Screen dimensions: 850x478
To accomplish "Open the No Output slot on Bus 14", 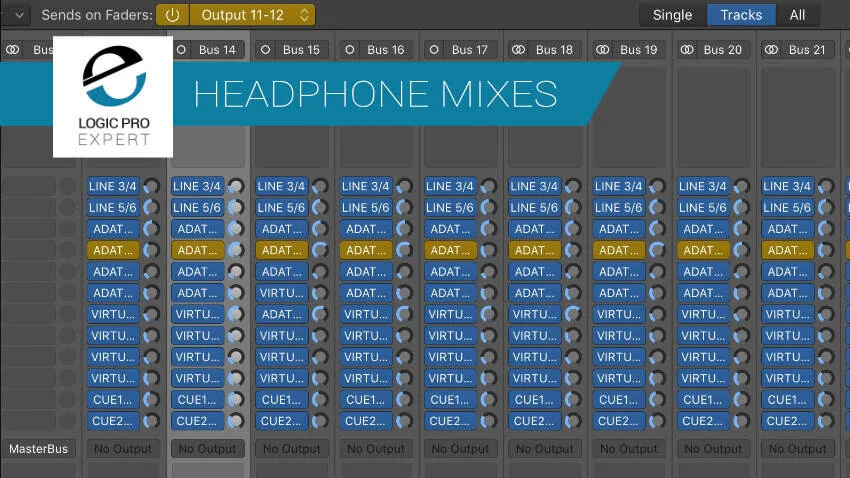I will coord(208,449).
